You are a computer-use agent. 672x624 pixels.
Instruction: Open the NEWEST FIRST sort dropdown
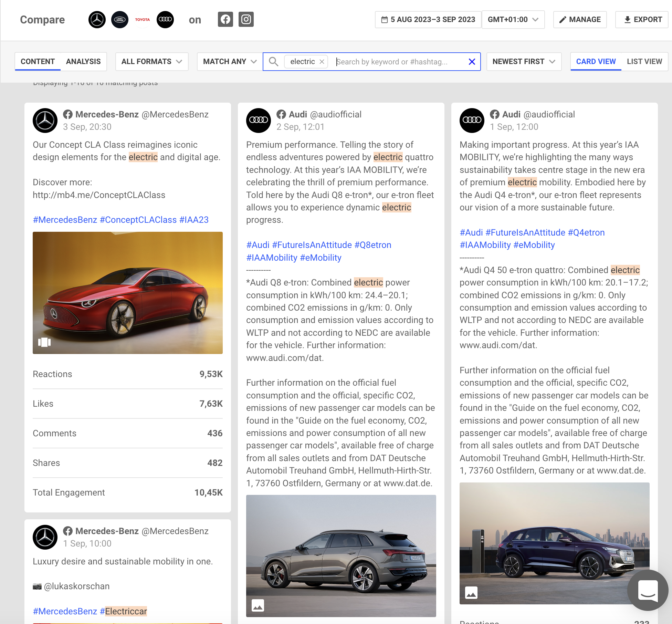point(524,62)
